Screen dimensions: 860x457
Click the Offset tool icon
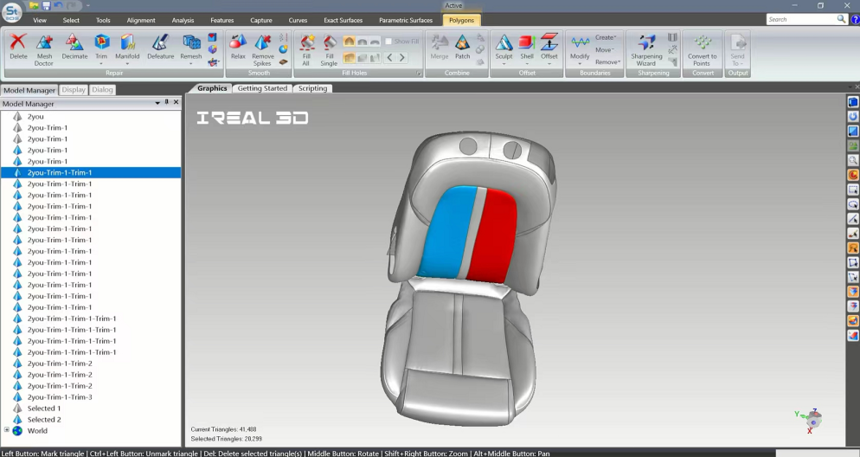coord(549,43)
